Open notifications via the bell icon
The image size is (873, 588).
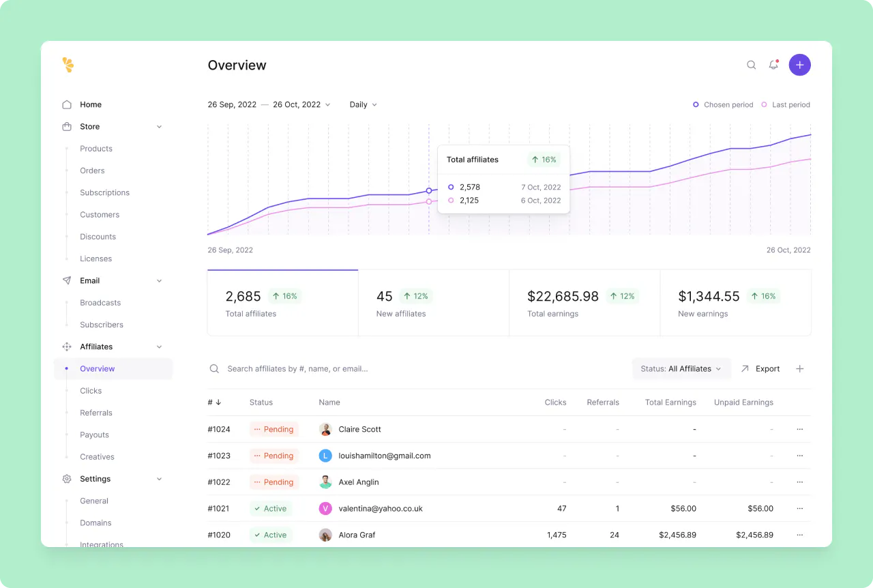click(773, 65)
